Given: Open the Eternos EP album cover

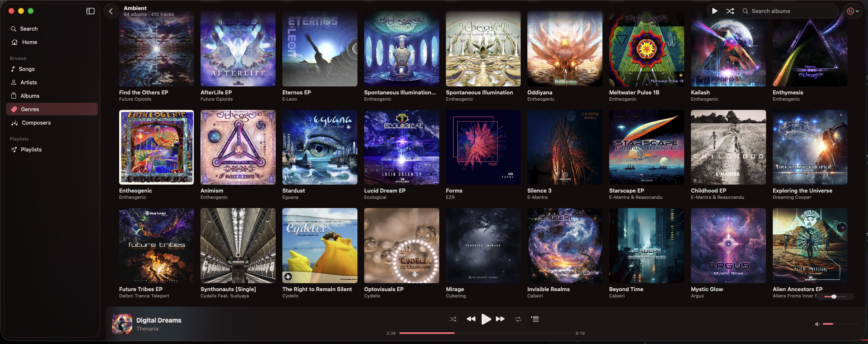Looking at the screenshot, I should coord(320,49).
